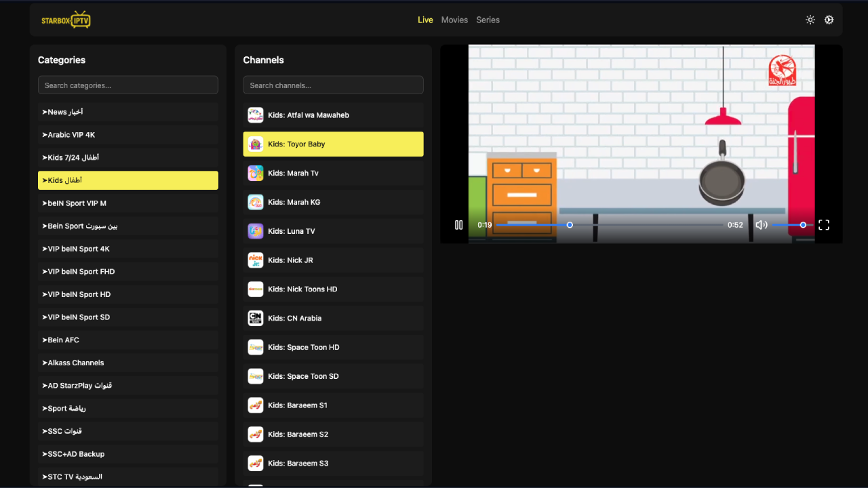Screen dimensions: 868x488
Task: Open the Sport رياضة category
Action: (x=128, y=409)
